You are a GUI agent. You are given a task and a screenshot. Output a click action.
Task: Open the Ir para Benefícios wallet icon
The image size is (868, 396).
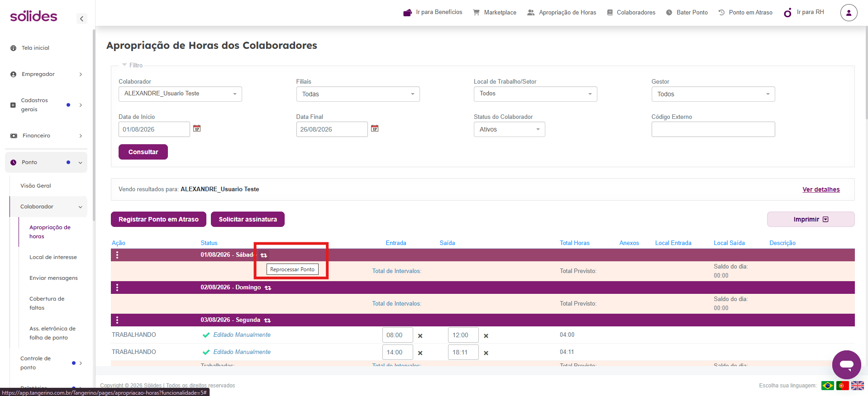tap(408, 13)
